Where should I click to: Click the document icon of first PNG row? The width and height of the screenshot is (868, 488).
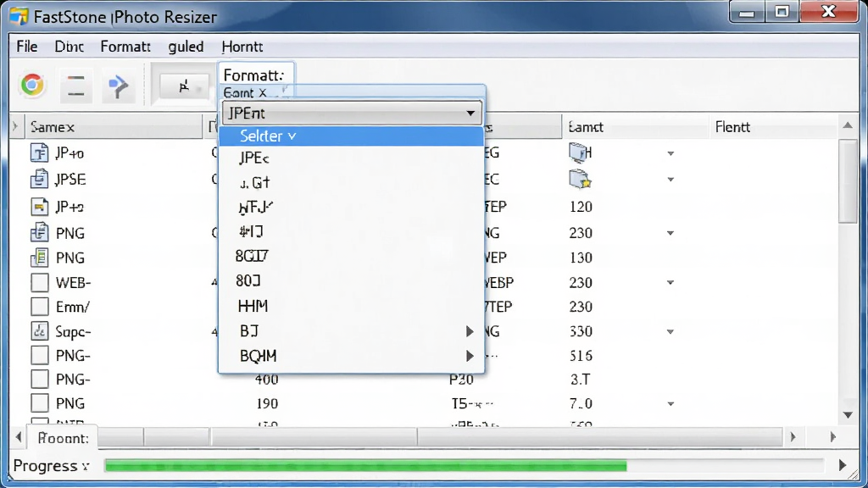pyautogui.click(x=39, y=232)
